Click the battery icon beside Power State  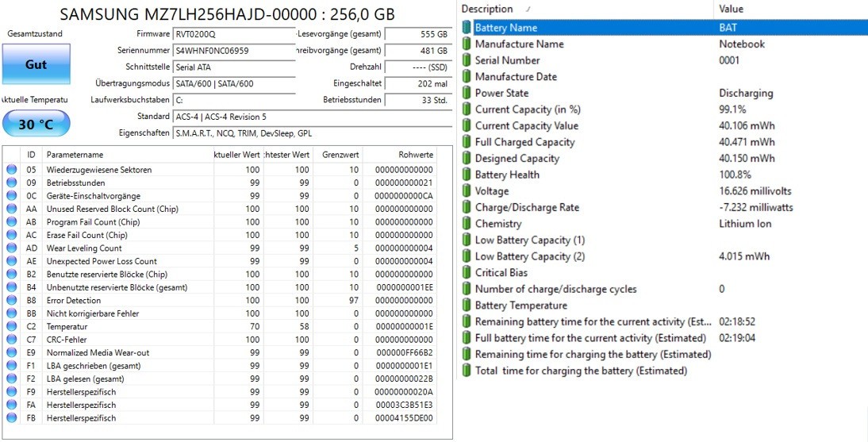(x=466, y=93)
